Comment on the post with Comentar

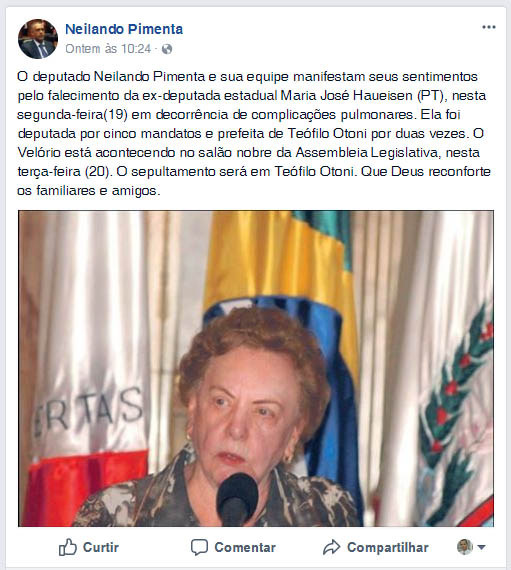(x=233, y=547)
